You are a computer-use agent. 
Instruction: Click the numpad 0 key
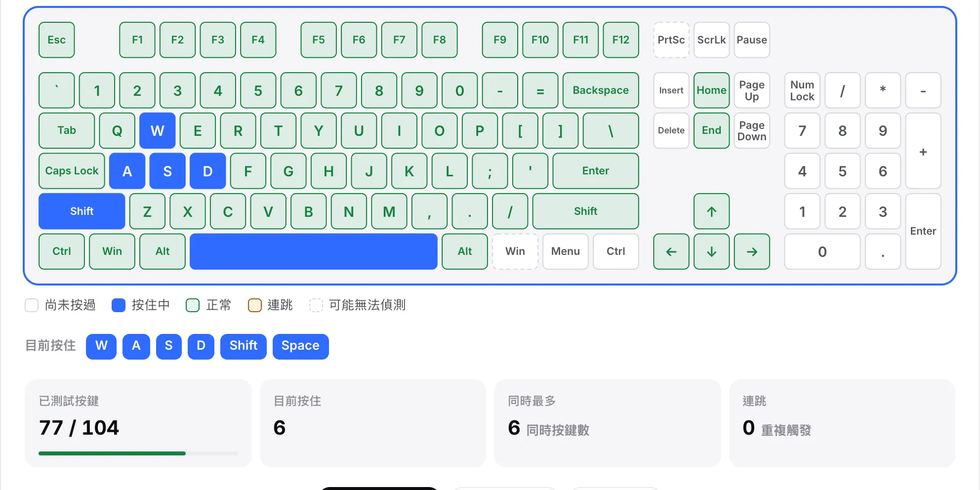pos(822,251)
